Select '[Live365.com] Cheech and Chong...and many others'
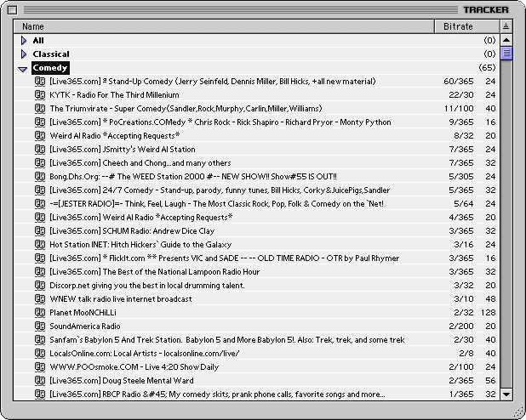The height and width of the screenshot is (420, 526). (x=140, y=163)
